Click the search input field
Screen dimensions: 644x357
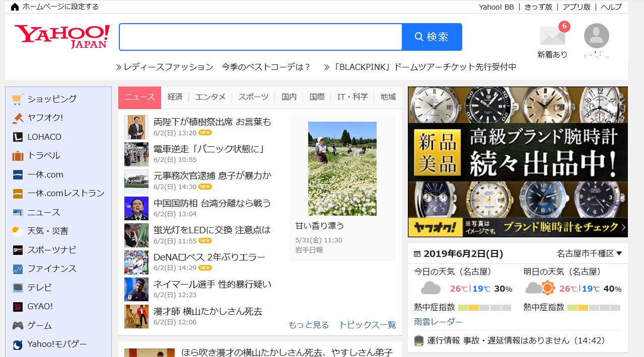coord(260,37)
